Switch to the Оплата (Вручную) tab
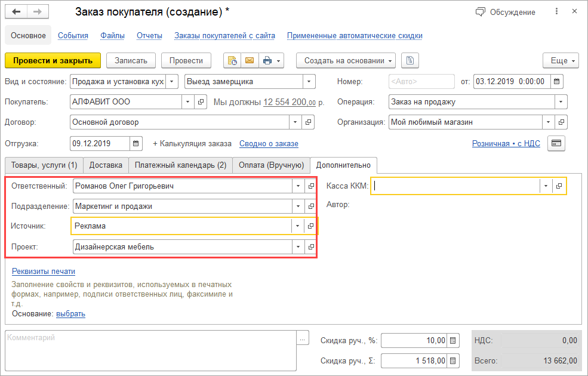This screenshot has height=376, width=588. pyautogui.click(x=272, y=165)
